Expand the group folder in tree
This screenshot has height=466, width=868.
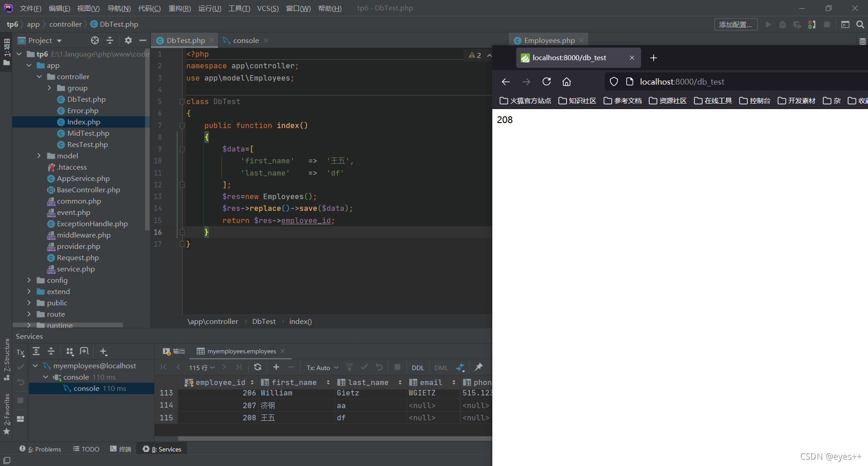coord(50,88)
